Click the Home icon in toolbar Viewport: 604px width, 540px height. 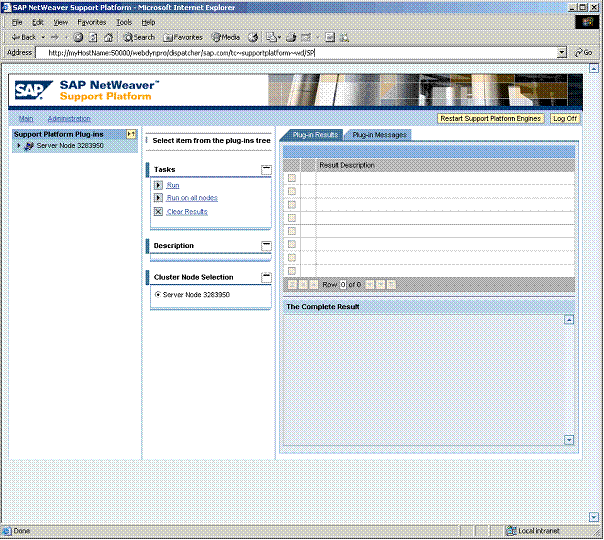109,37
